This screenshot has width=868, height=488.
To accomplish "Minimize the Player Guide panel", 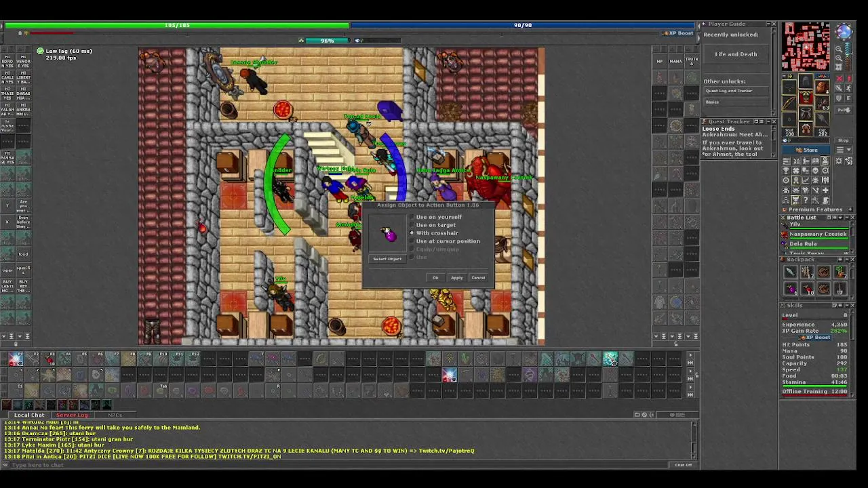I will point(767,24).
